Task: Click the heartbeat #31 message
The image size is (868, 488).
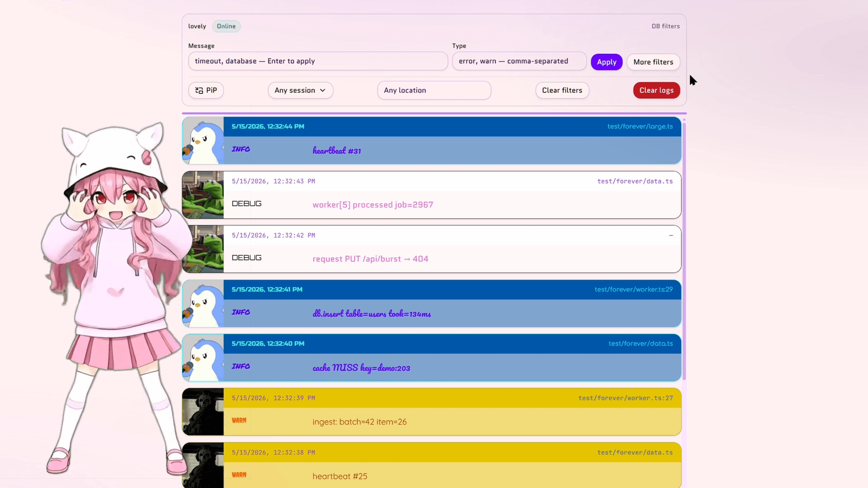Action: 337,150
